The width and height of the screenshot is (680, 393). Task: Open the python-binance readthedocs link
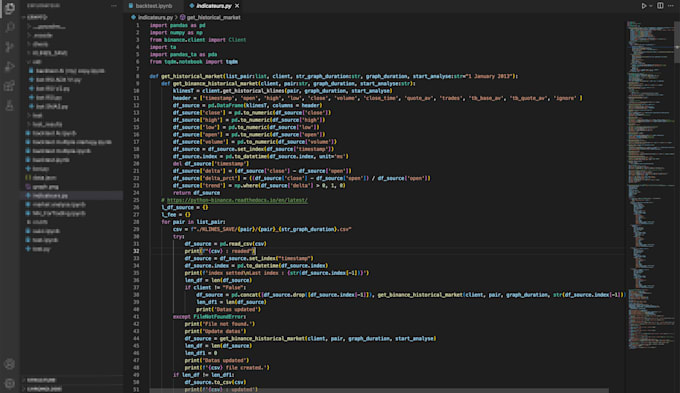tap(237, 200)
